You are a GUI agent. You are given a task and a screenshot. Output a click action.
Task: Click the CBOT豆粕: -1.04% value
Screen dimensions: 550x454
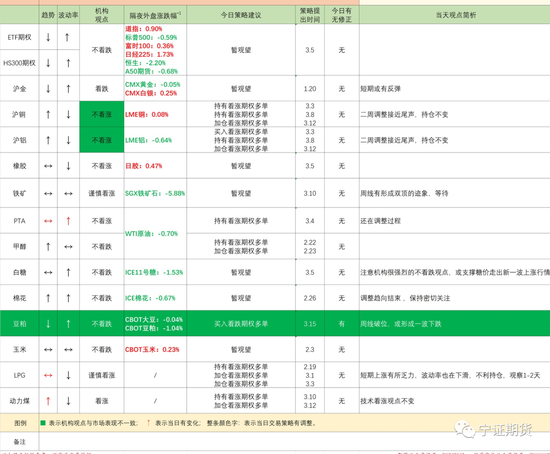(154, 328)
